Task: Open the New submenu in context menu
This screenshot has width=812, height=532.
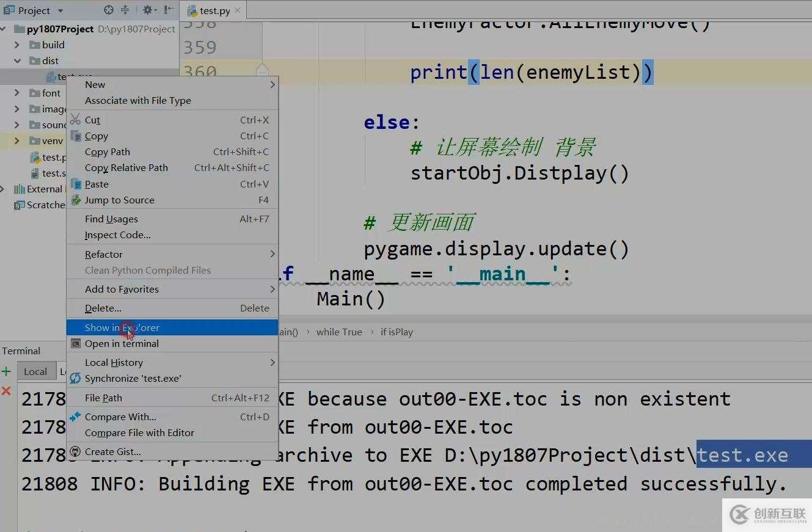Action: (172, 84)
